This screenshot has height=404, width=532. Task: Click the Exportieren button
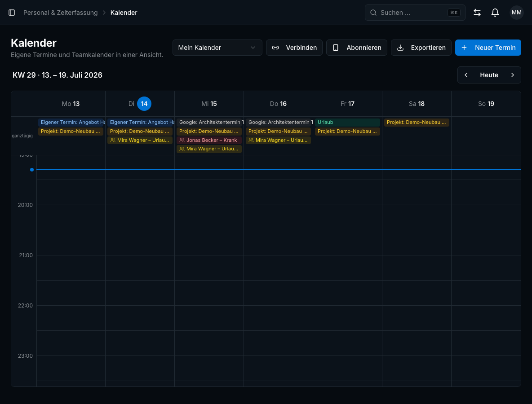(x=421, y=48)
